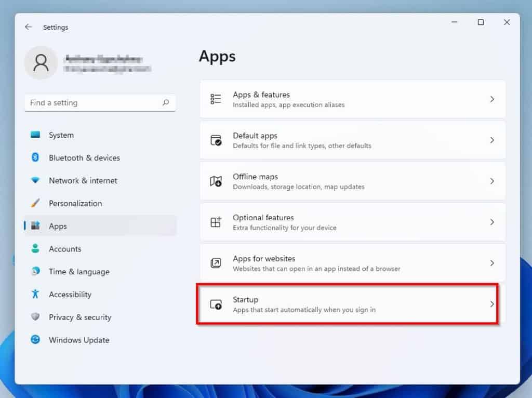Click the Apps sidebar icon
The width and height of the screenshot is (532, 398).
click(x=35, y=225)
